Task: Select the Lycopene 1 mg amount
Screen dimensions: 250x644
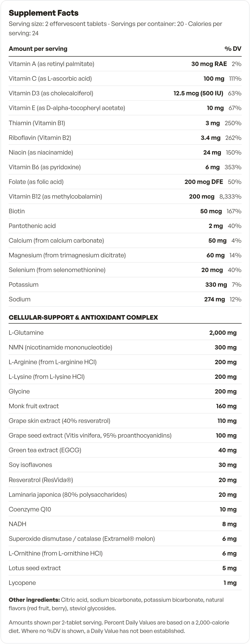Action: (230, 583)
